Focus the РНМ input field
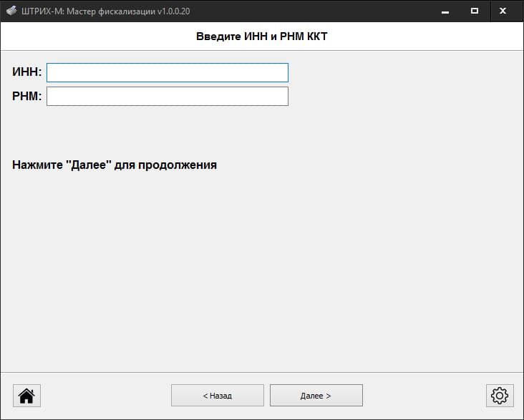 [x=168, y=96]
